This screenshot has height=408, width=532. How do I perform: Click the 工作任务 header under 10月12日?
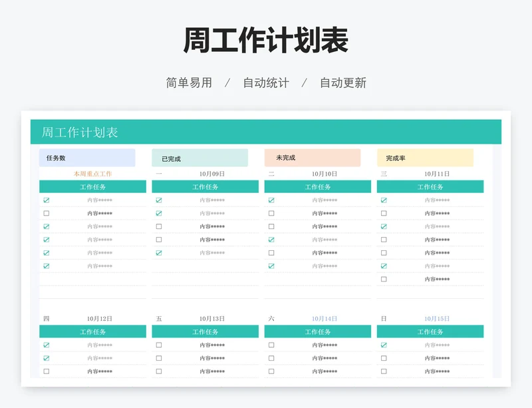pyautogui.click(x=92, y=331)
